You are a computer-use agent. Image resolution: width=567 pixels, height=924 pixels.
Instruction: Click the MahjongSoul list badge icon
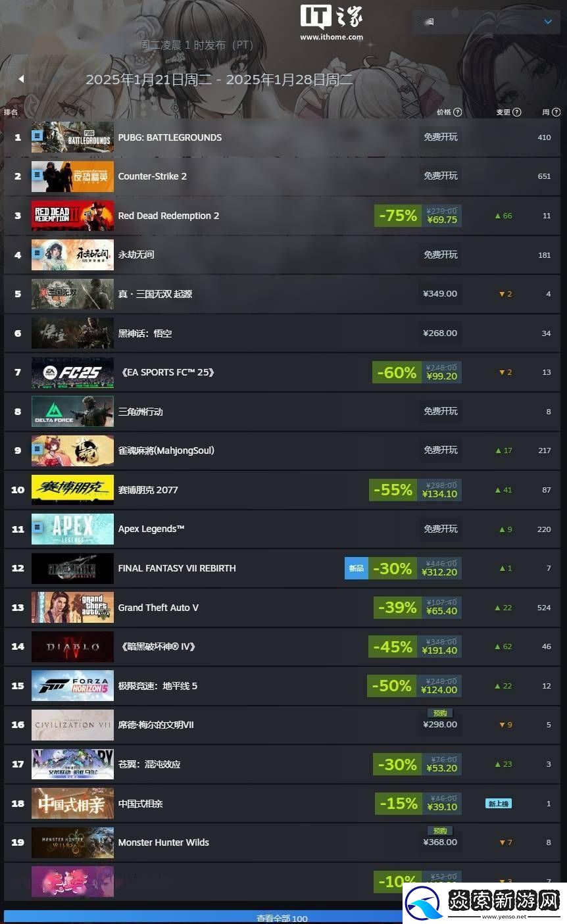[37, 449]
